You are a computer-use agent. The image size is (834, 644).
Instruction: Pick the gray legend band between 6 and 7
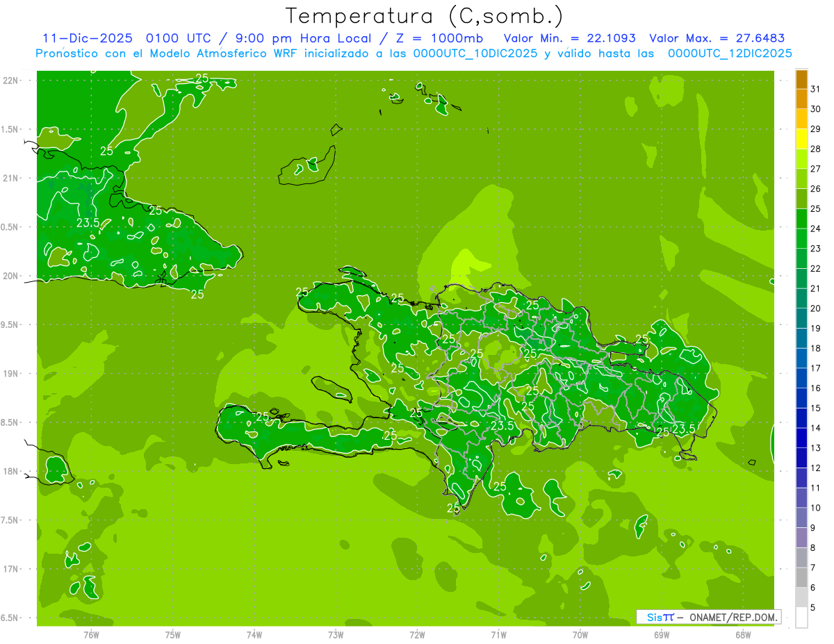point(801,578)
